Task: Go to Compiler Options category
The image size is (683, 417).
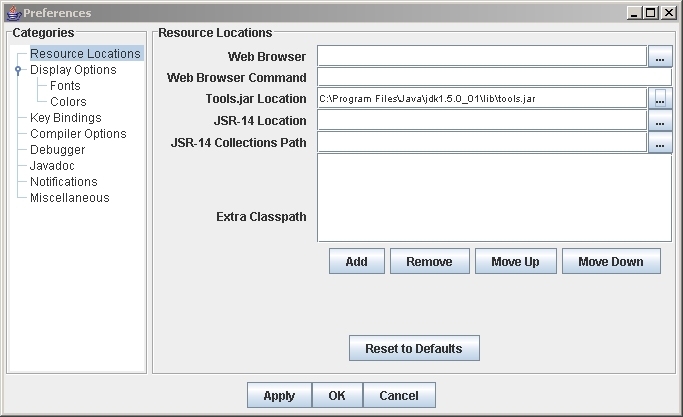Action: [x=78, y=134]
